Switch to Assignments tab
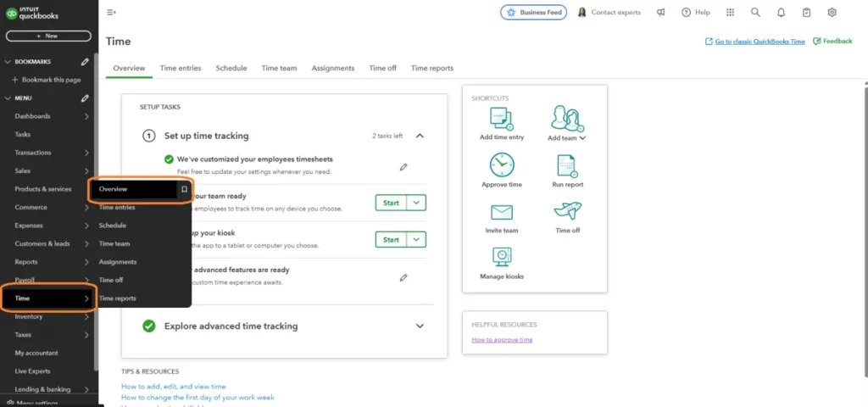 tap(332, 68)
